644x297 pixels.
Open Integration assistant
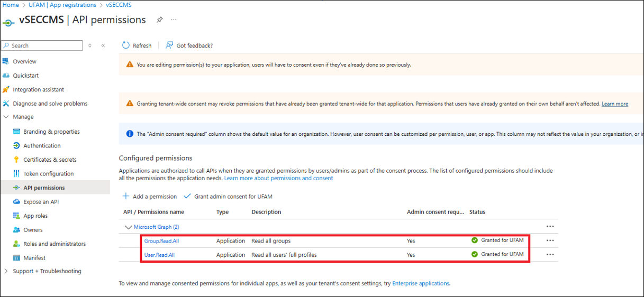pos(38,90)
